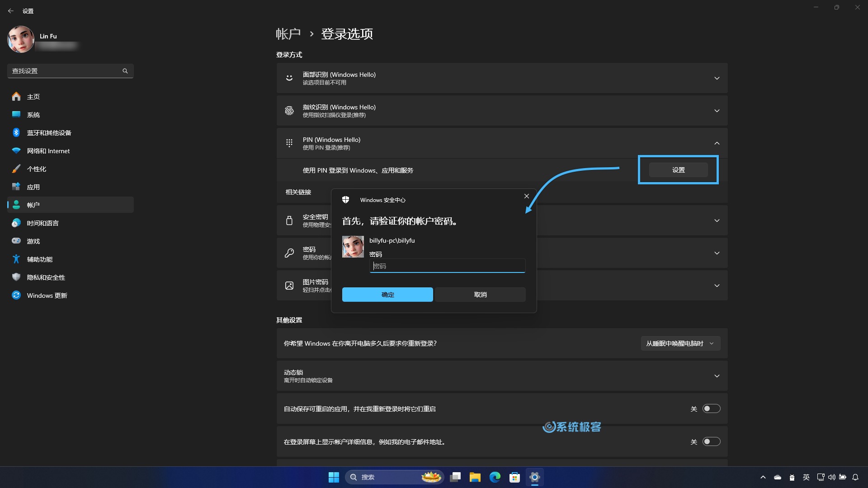
Task: Open the 主页 home page in sidebar
Action: pyautogui.click(x=70, y=97)
